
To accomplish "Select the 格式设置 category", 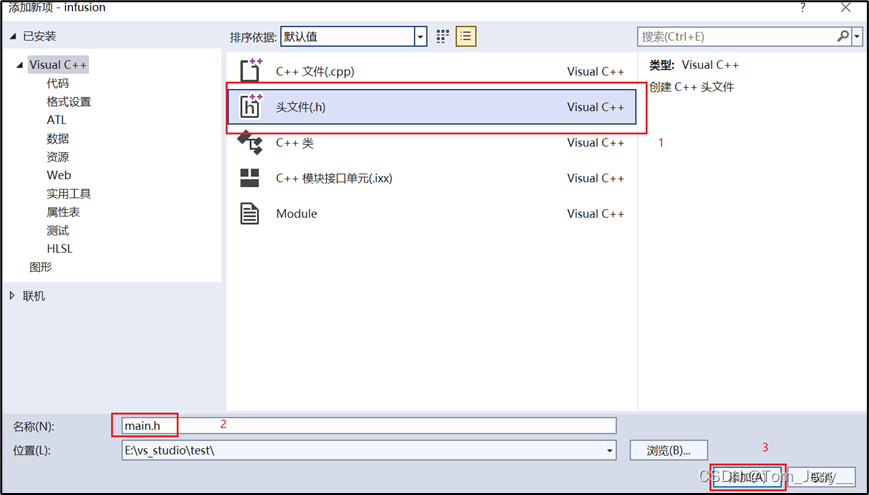I will (x=69, y=101).
